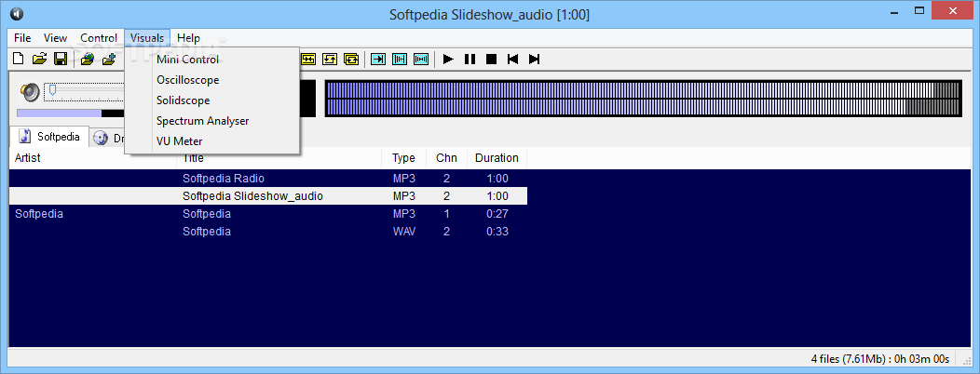Open the File menu
980x374 pixels.
coord(21,38)
